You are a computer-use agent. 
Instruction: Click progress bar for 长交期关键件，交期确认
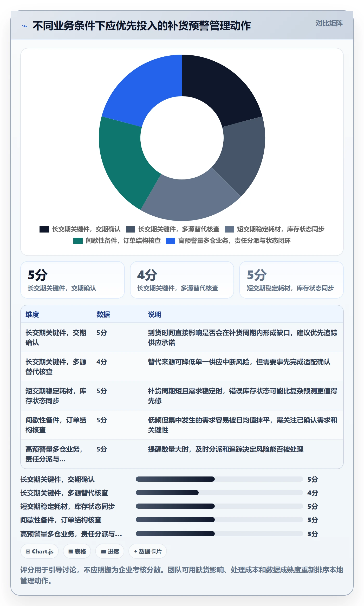coord(219,479)
